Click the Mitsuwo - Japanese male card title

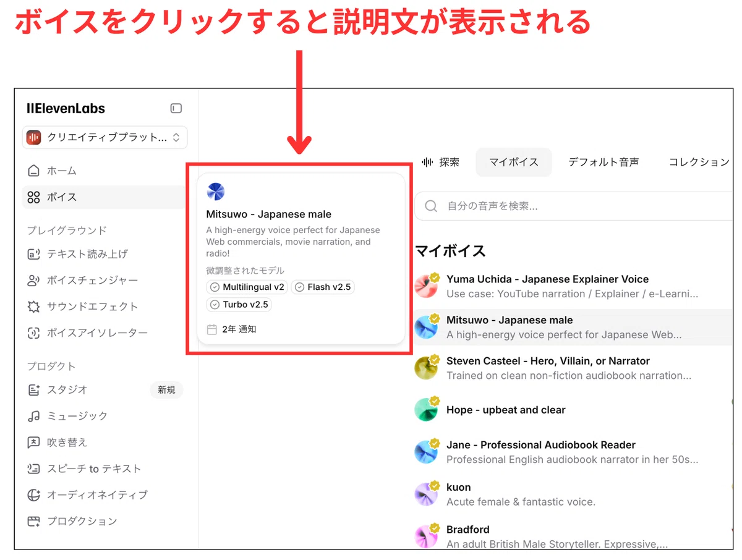point(269,214)
